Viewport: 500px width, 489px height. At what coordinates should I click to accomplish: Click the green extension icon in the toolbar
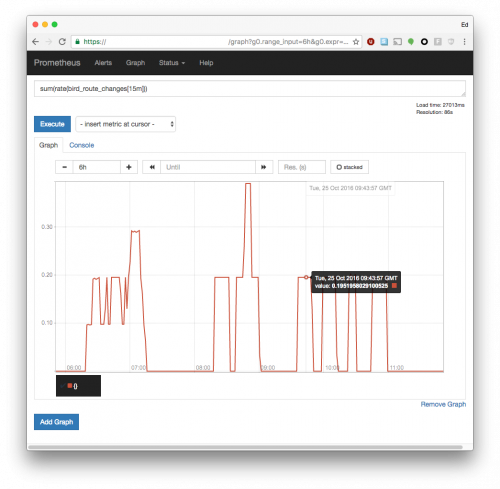point(411,42)
